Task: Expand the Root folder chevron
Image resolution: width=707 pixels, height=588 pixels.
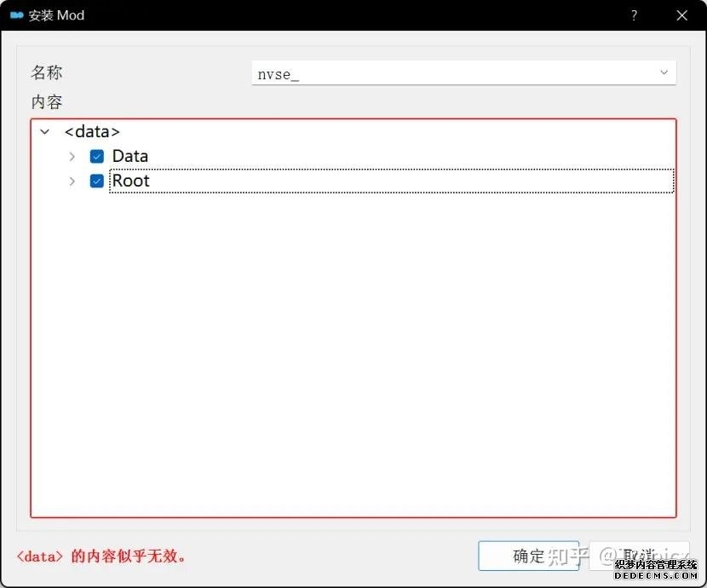Action: tap(72, 182)
